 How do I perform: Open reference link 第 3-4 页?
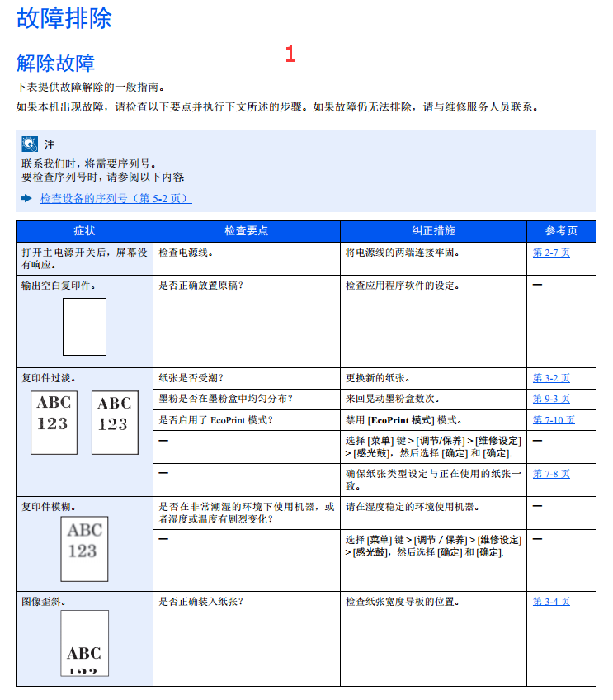coord(551,602)
